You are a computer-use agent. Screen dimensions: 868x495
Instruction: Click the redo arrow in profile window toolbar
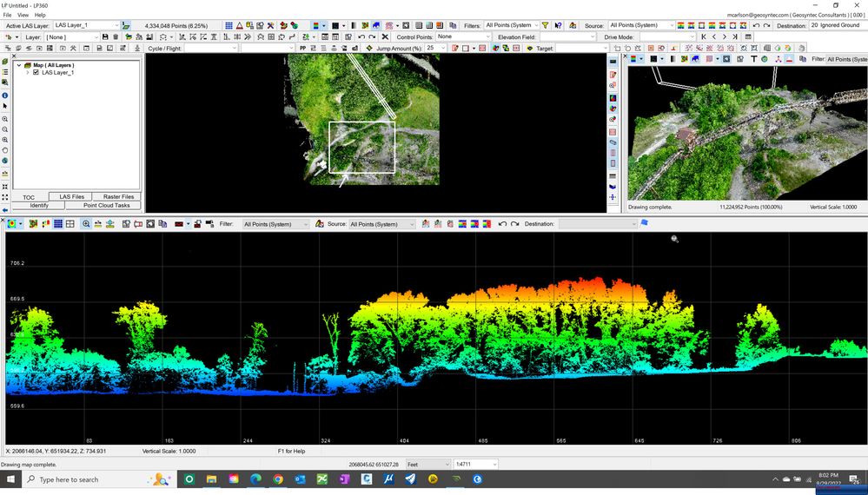click(515, 224)
